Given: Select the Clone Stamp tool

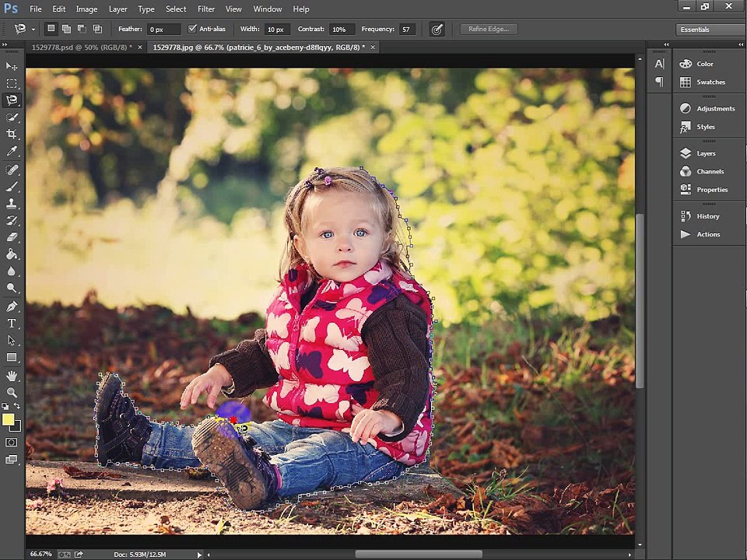Looking at the screenshot, I should click(x=12, y=203).
